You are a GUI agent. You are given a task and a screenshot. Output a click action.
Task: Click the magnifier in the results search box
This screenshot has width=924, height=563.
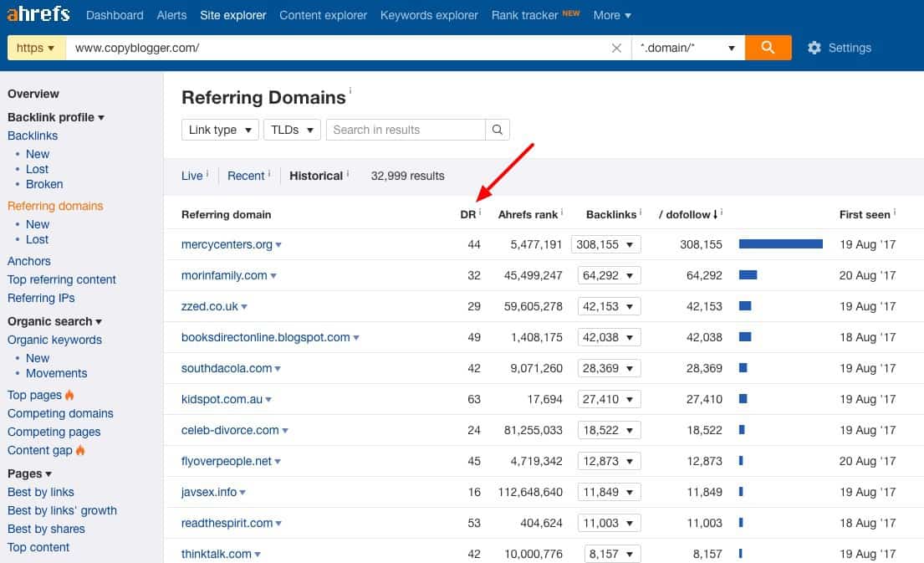497,130
